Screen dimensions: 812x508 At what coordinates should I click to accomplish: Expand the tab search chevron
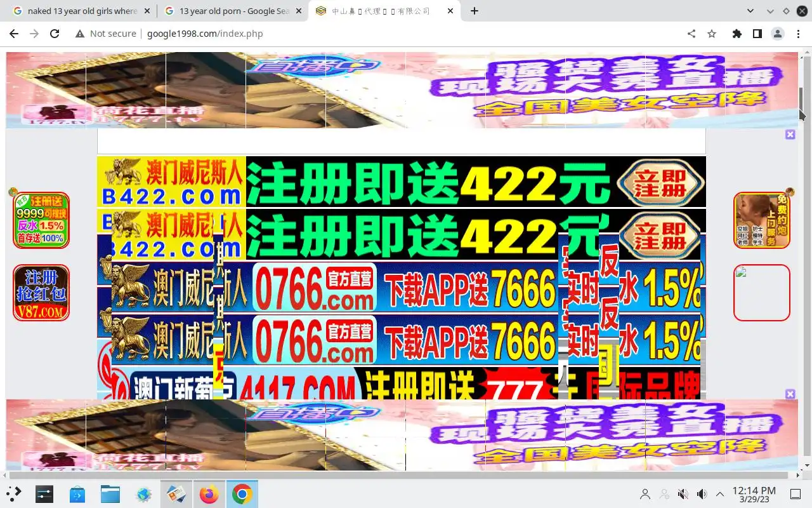click(x=750, y=11)
